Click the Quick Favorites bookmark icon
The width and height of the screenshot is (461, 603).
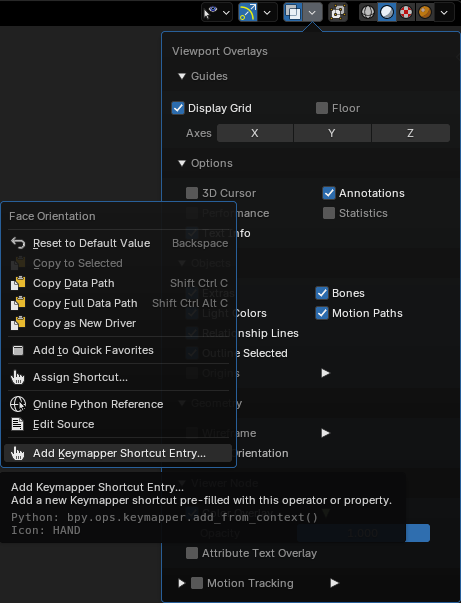click(18, 350)
